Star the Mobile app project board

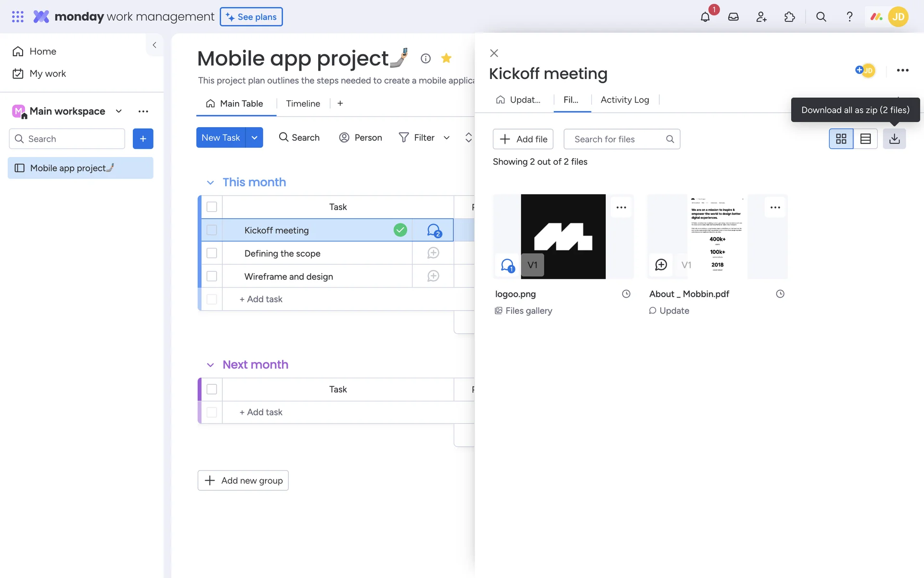[x=446, y=58]
